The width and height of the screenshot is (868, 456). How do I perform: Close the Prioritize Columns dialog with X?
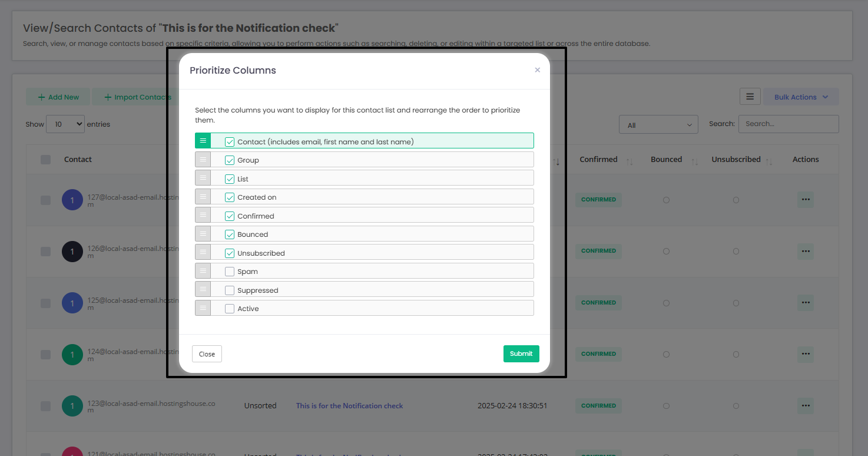point(537,70)
